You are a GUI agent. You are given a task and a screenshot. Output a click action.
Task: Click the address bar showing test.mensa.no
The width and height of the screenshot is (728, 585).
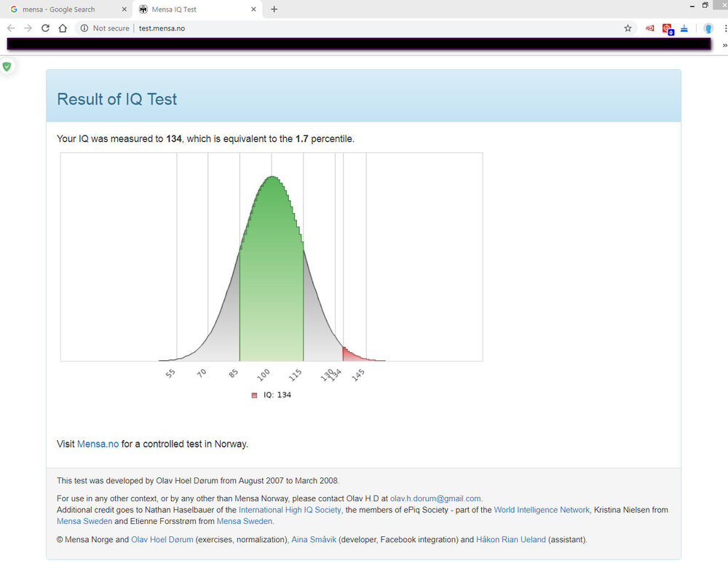click(x=364, y=28)
